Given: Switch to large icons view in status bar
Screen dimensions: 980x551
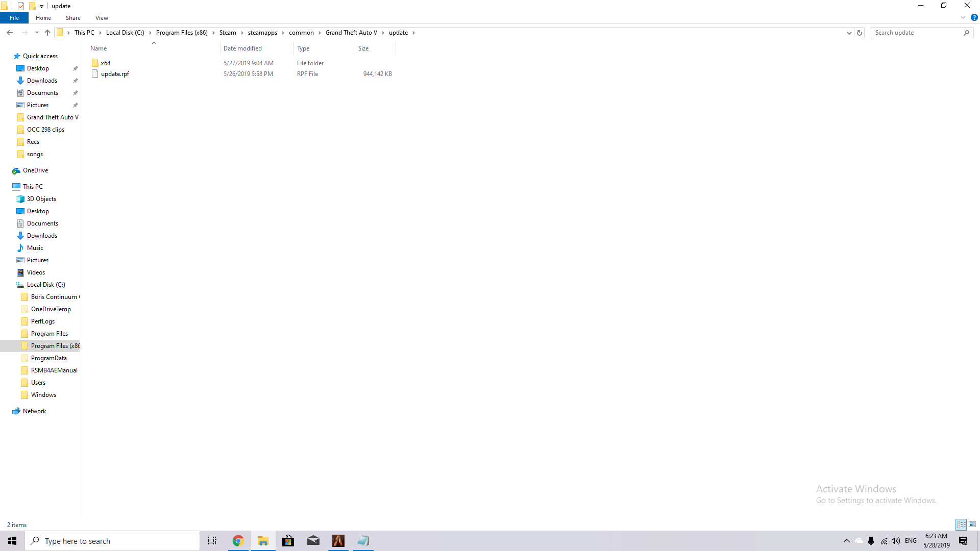Looking at the screenshot, I should [x=972, y=524].
